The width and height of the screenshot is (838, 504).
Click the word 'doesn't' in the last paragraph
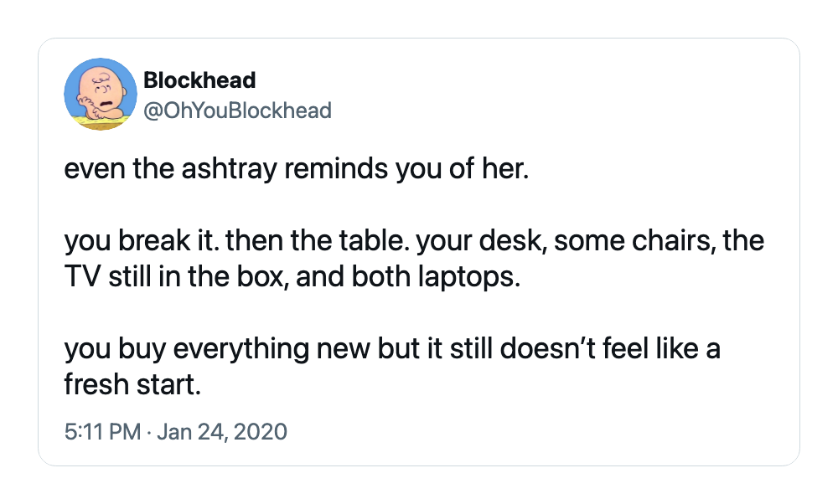pos(548,348)
